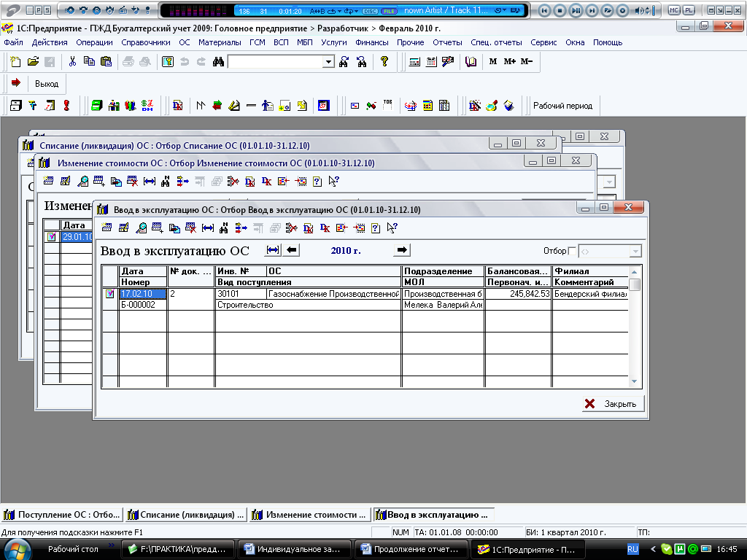Click the green journal icon in third toolbar
This screenshot has height=560, width=747.
(x=97, y=106)
